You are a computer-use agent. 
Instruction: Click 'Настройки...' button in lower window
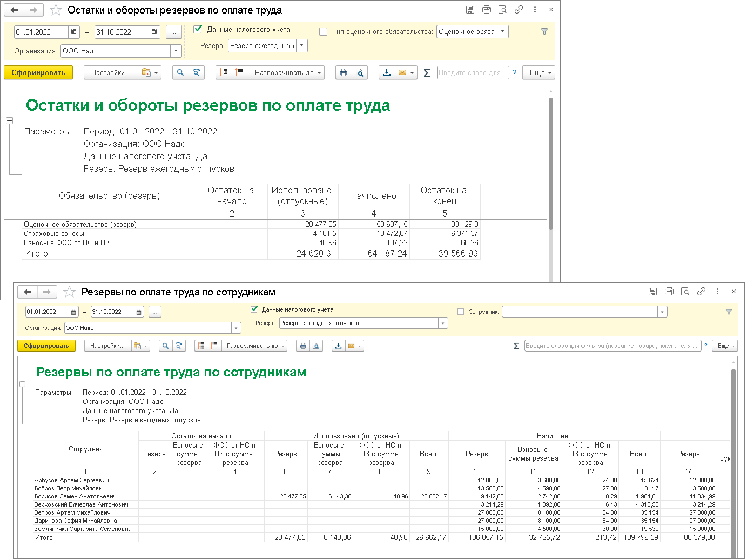pos(107,346)
